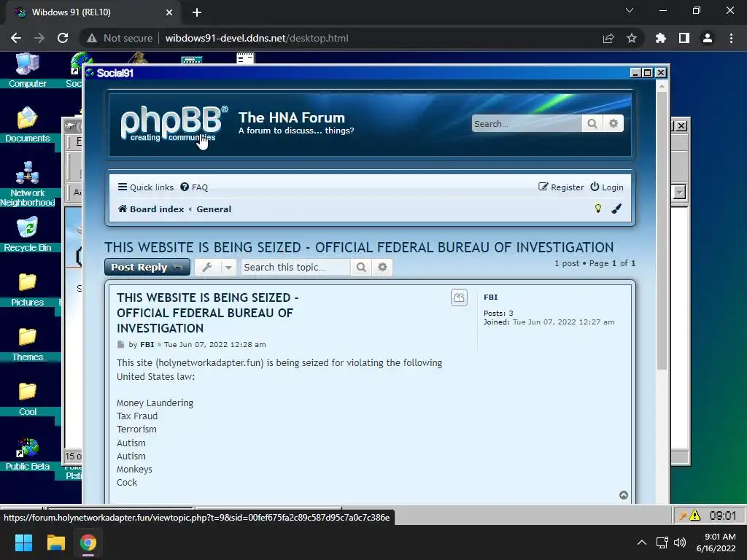The image size is (747, 560).
Task: Open Chrome extensions puzzle icon
Action: pos(661,38)
